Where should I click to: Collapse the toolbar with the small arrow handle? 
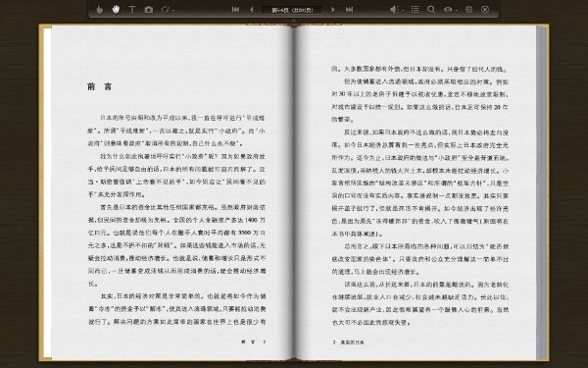(294, 20)
